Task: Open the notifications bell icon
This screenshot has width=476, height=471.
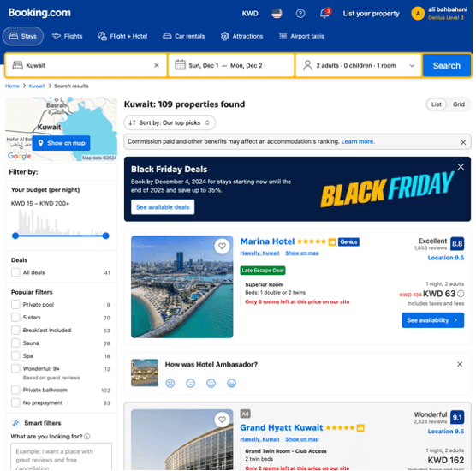Action: [x=324, y=14]
